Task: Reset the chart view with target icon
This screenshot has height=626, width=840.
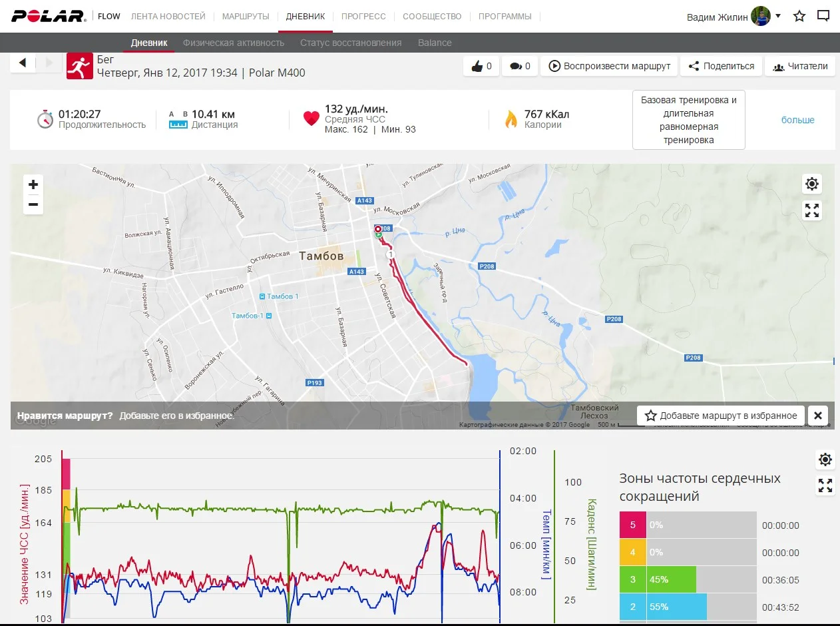Action: pos(825,460)
